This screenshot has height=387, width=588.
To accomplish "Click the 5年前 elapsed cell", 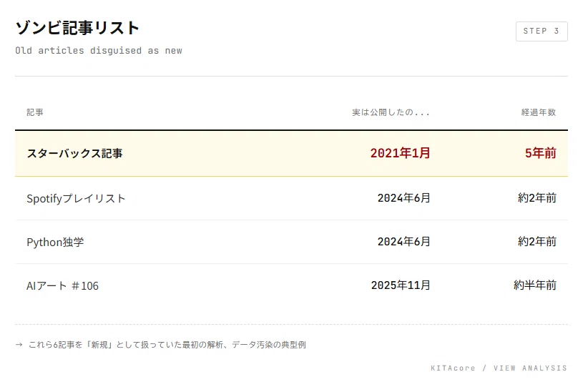I will coord(540,153).
